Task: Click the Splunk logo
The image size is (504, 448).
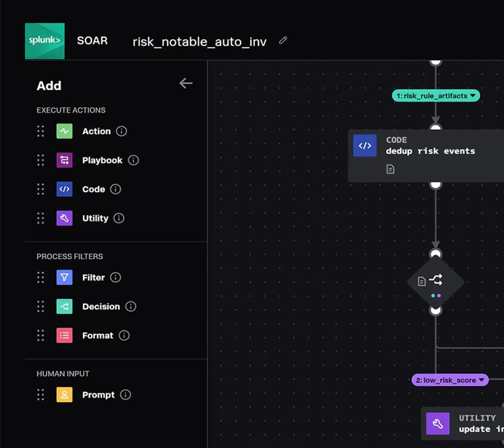Action: tap(44, 41)
